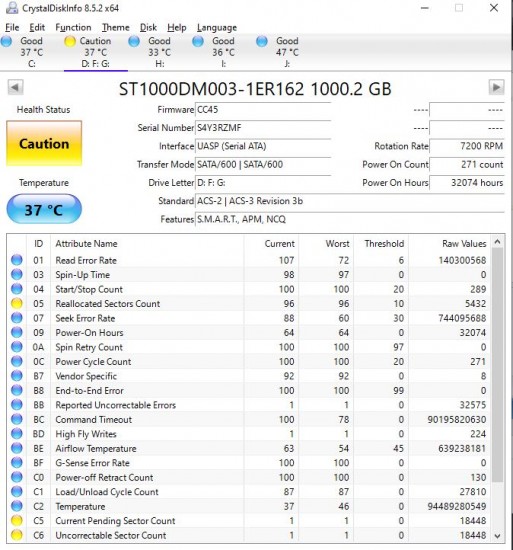Click the Drive Letter field D: F: G:

(x=263, y=183)
